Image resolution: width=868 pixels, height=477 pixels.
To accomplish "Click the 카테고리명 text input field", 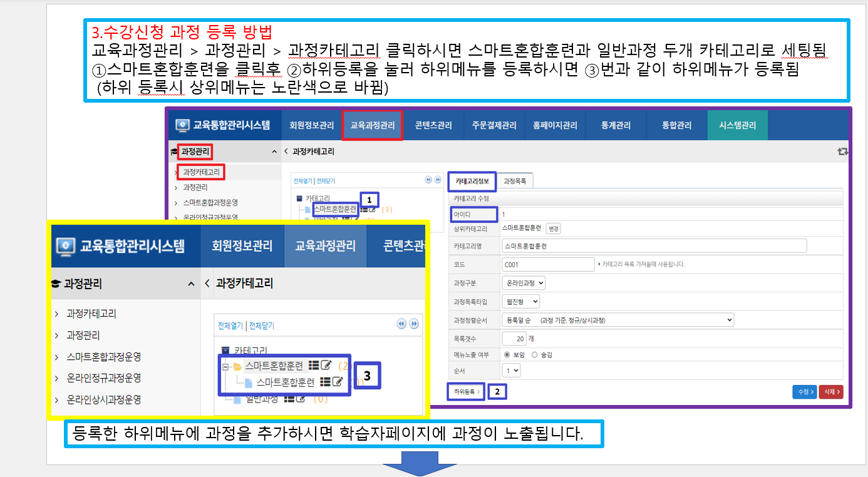I will [x=654, y=246].
